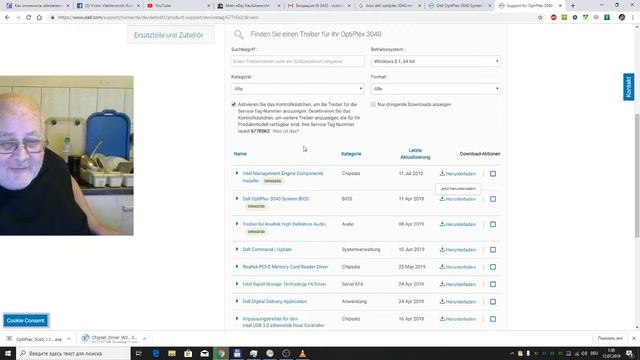Switch to the Gmail inbox tab
The height and width of the screenshot is (360, 640).
click(x=319, y=6)
